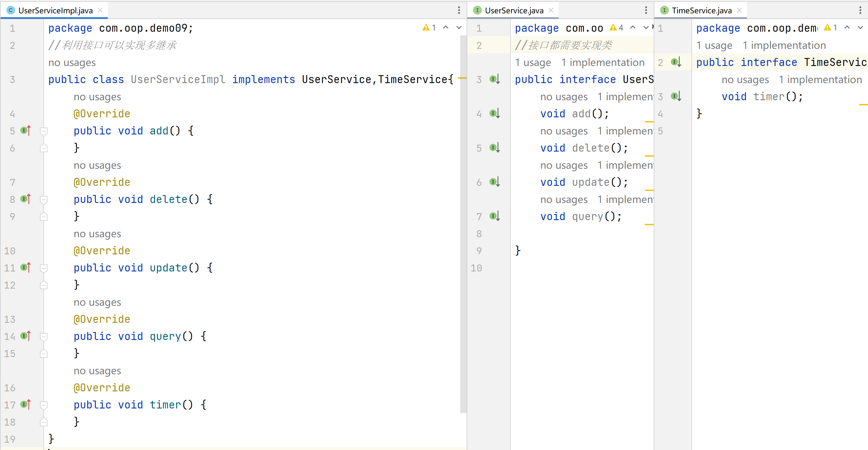Go to next highlighted error in UserServiceImpl.java

(x=459, y=28)
